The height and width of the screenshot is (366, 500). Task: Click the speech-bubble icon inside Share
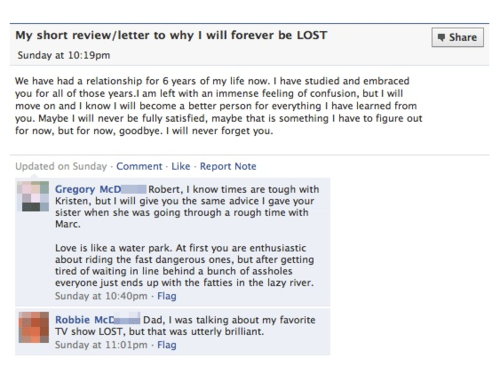(441, 37)
